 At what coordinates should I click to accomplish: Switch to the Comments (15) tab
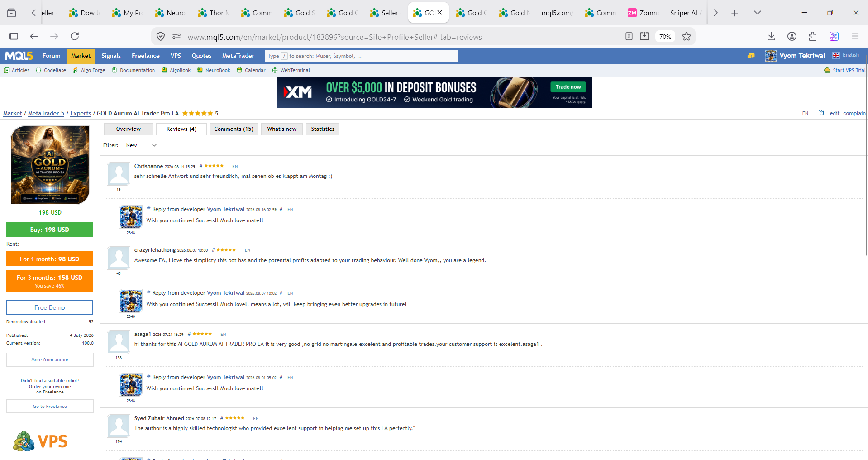coord(234,129)
